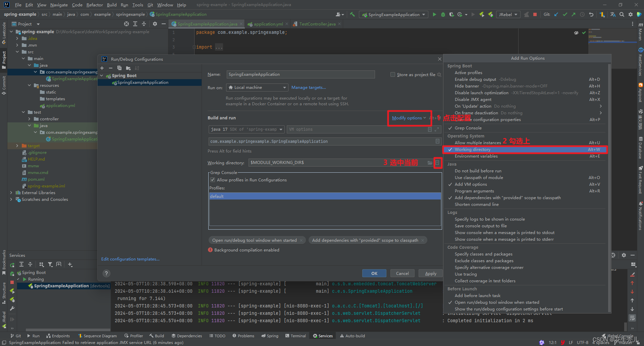Viewport: 644px width, 346px height.
Task: Open java 17 SDK dropdown
Action: click(x=247, y=129)
